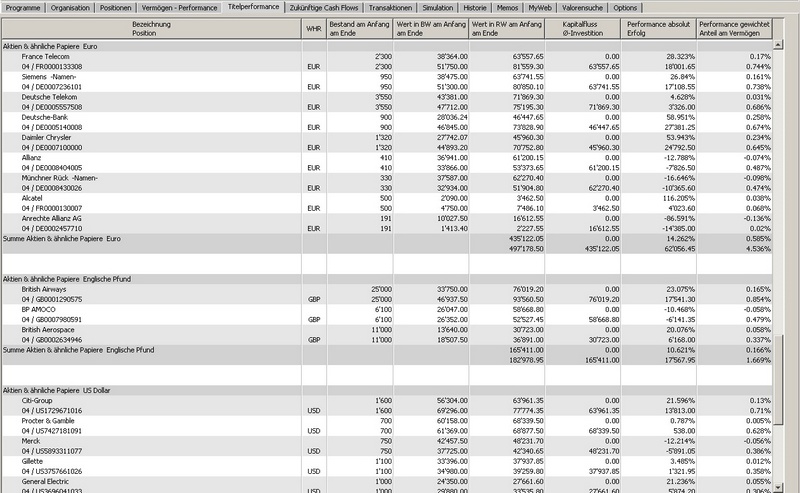The width and height of the screenshot is (800, 493).
Task: Click the vertical scrollbar thumb
Action: 778,379
